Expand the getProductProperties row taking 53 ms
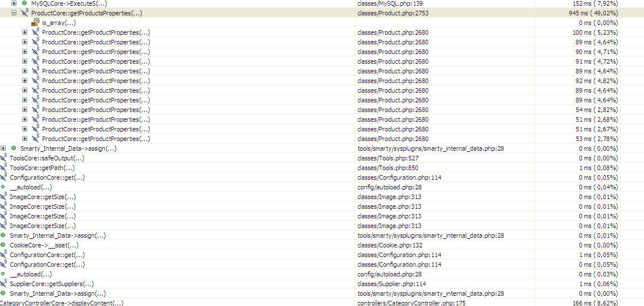The height and width of the screenshot is (306, 644). click(x=24, y=139)
